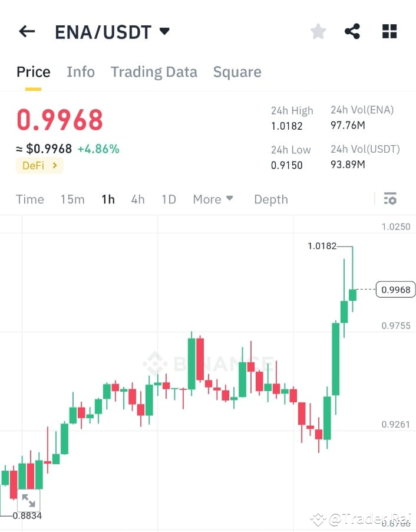The width and height of the screenshot is (416, 532).
Task: Tap the 0.9968 current price label on the chart
Action: coord(395,290)
